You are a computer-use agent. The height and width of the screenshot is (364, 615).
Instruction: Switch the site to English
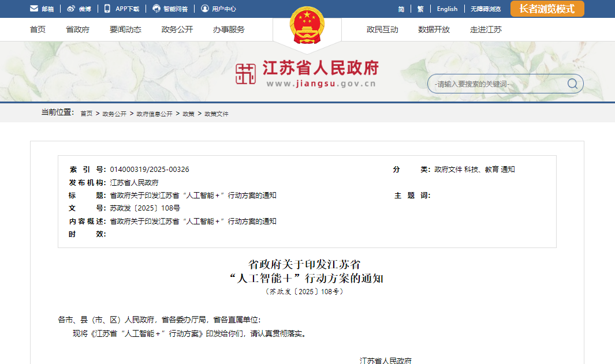(447, 9)
